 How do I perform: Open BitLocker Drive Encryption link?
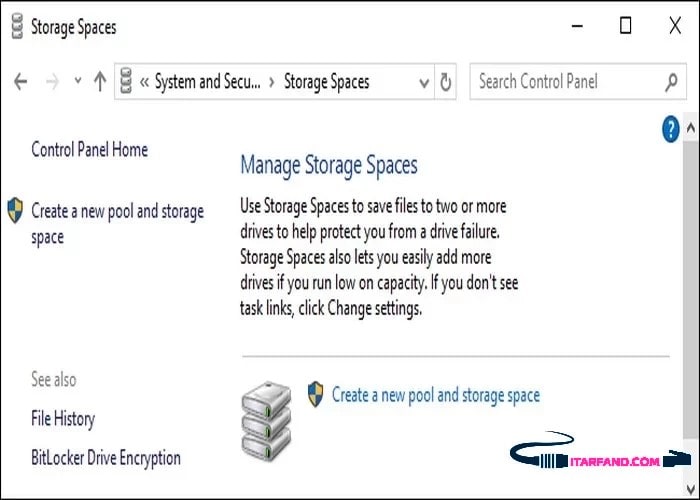[106, 458]
